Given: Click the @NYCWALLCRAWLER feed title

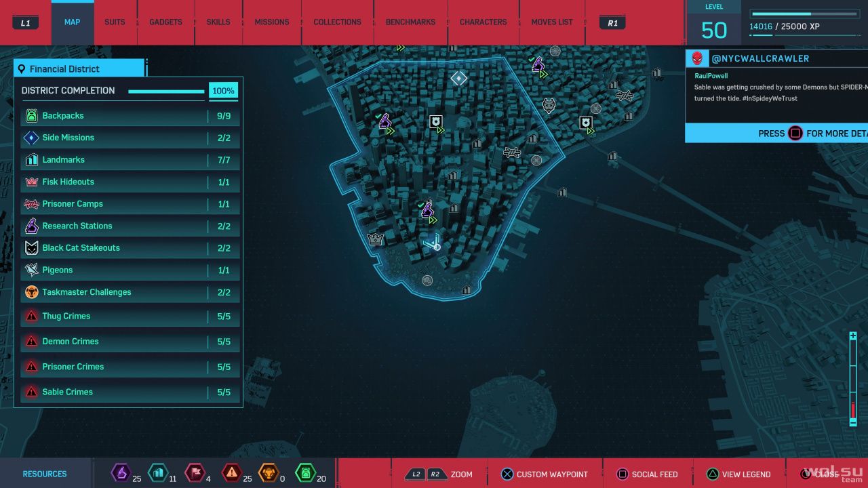Looking at the screenshot, I should pos(760,58).
